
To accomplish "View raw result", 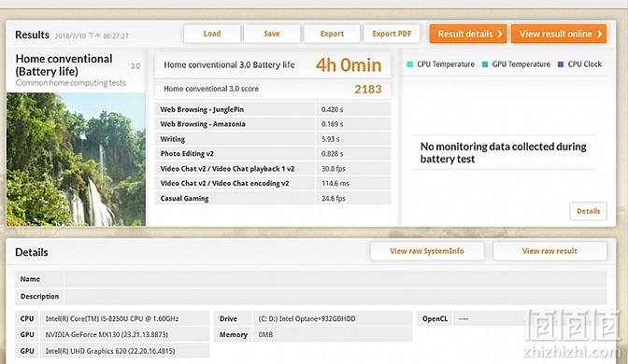I will coord(549,251).
